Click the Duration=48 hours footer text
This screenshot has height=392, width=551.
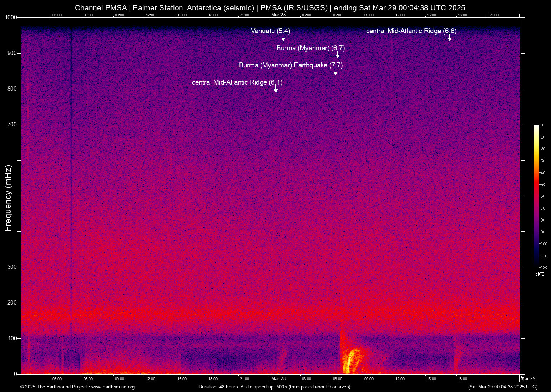(x=275, y=387)
